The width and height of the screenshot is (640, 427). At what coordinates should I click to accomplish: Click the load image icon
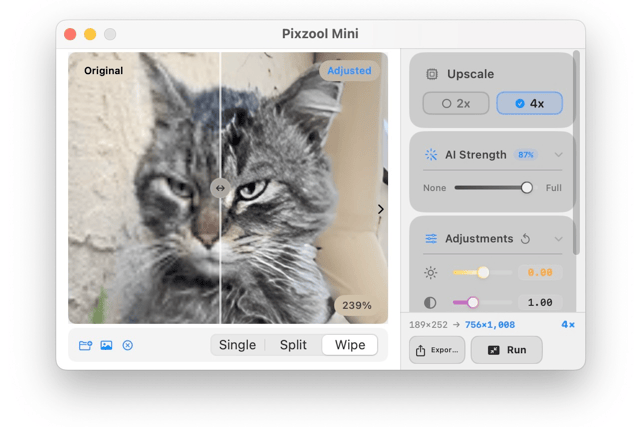pyautogui.click(x=106, y=345)
